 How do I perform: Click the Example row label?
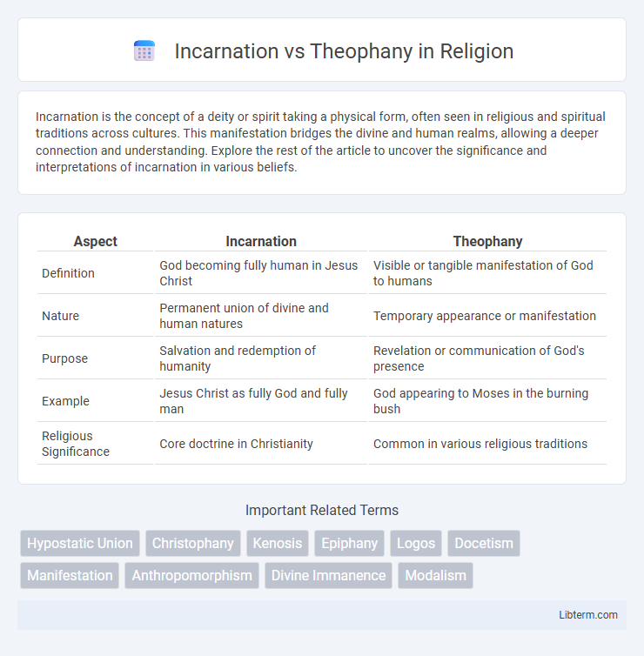point(65,401)
